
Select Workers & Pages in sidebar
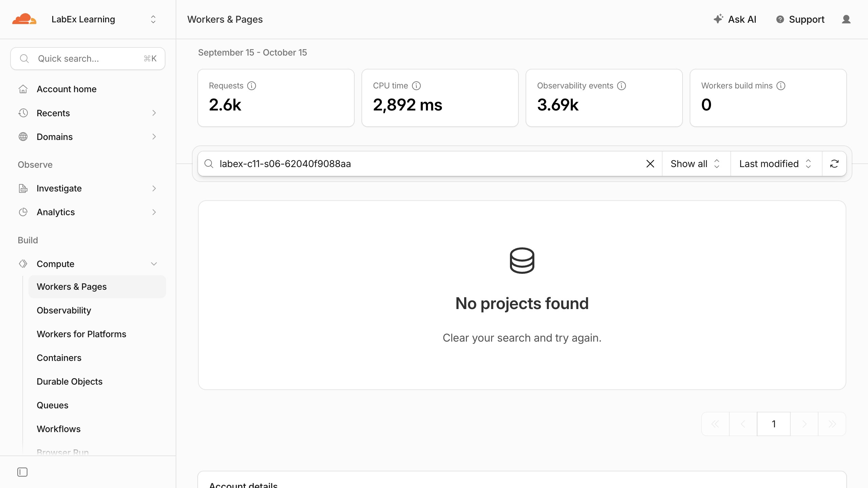[x=97, y=287]
